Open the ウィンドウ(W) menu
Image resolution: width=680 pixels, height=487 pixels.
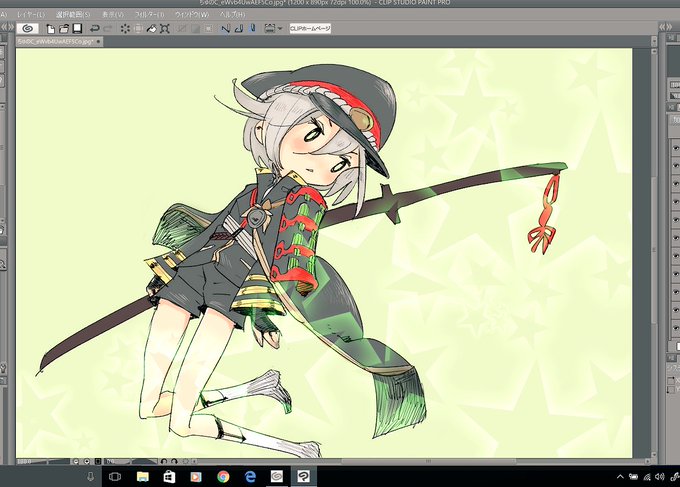coord(192,15)
